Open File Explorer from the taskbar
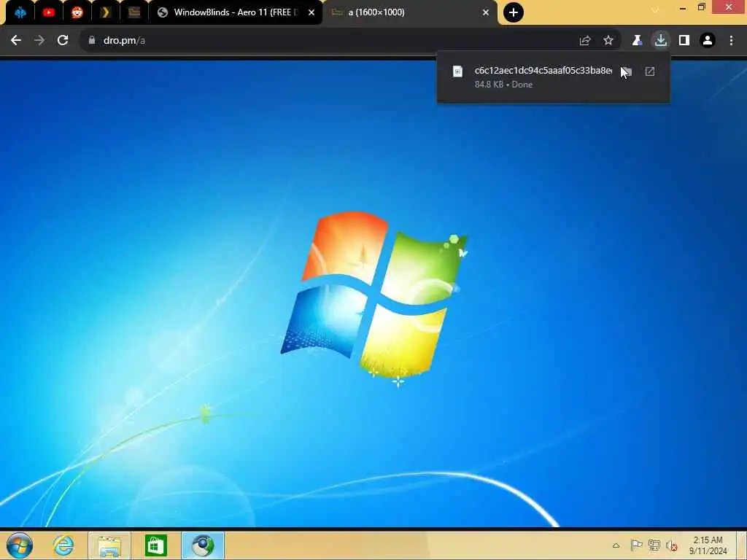The height and width of the screenshot is (560, 747). pos(109,545)
